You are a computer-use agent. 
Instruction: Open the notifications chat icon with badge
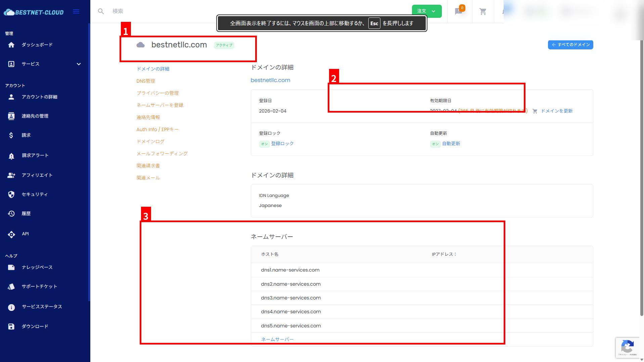459,11
